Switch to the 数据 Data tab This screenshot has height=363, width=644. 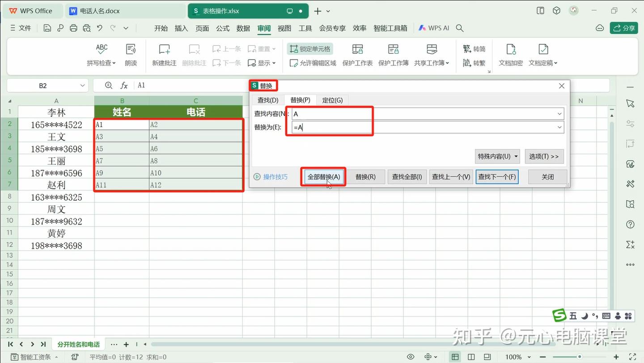pyautogui.click(x=243, y=28)
